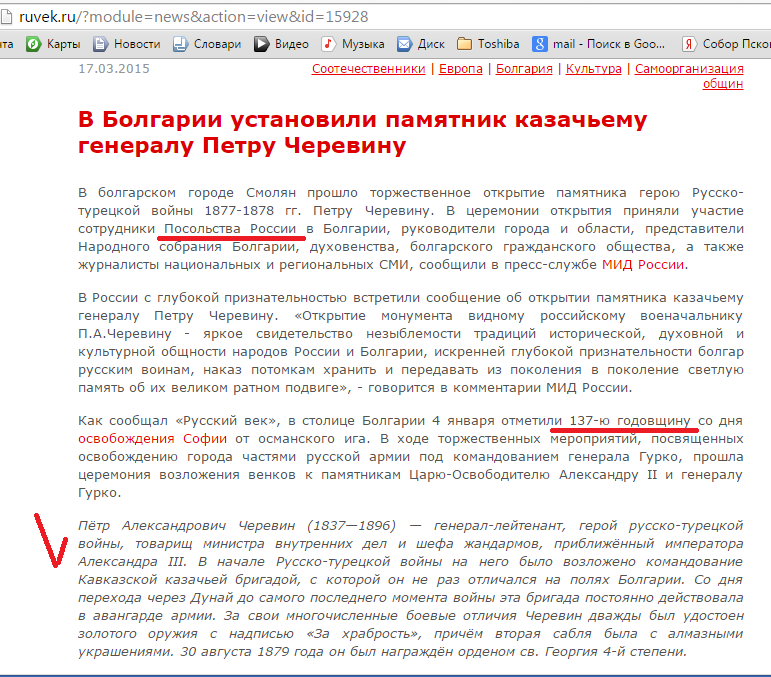Open the Европа category link
The width and height of the screenshot is (771, 677).
point(461,69)
